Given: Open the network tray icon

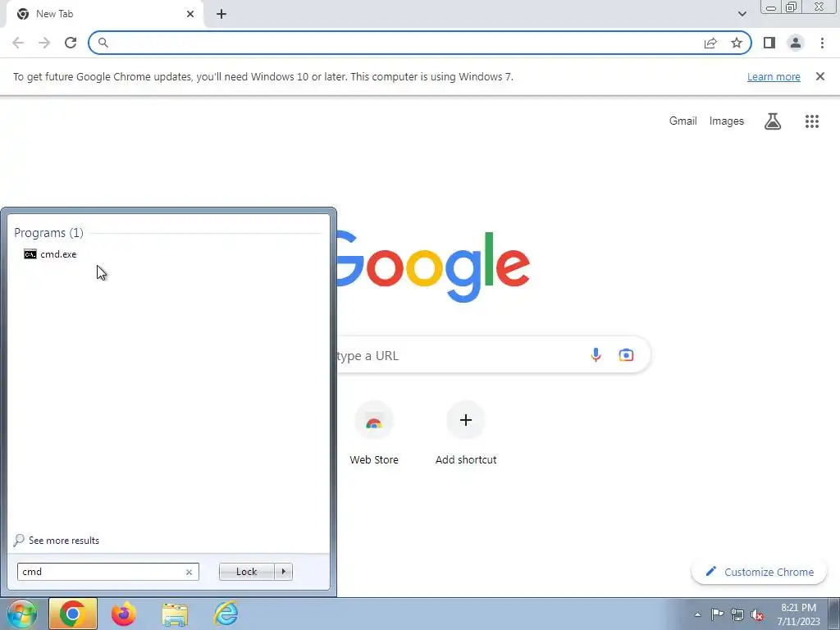Looking at the screenshot, I should (737, 614).
